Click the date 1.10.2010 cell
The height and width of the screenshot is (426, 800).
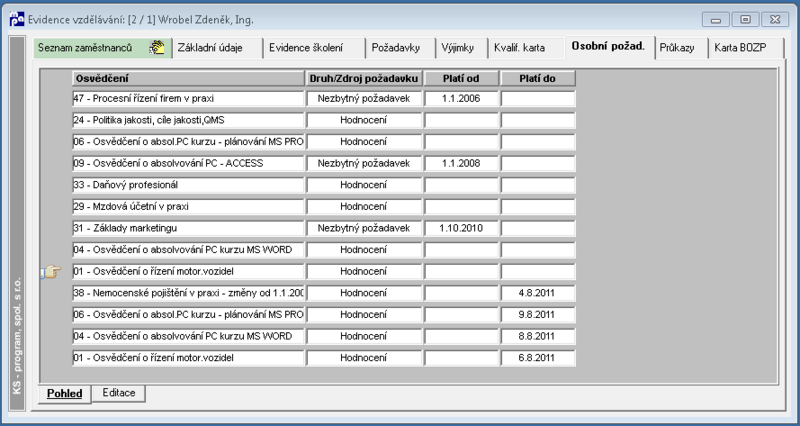tap(462, 228)
